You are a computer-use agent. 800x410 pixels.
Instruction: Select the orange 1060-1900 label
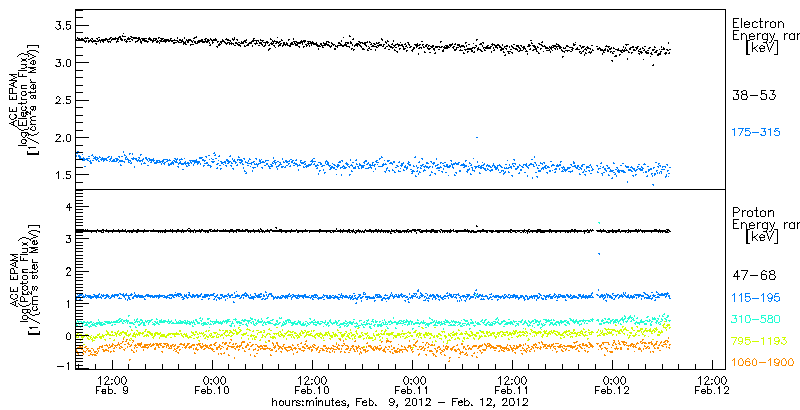click(x=763, y=362)
